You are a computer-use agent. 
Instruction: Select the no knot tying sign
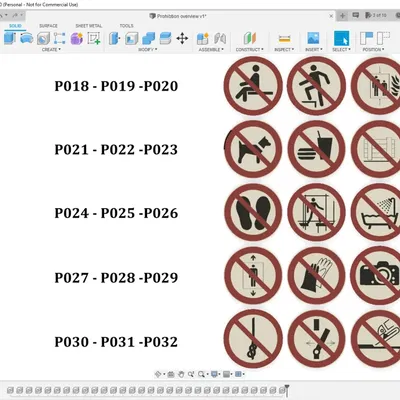pos(253,339)
